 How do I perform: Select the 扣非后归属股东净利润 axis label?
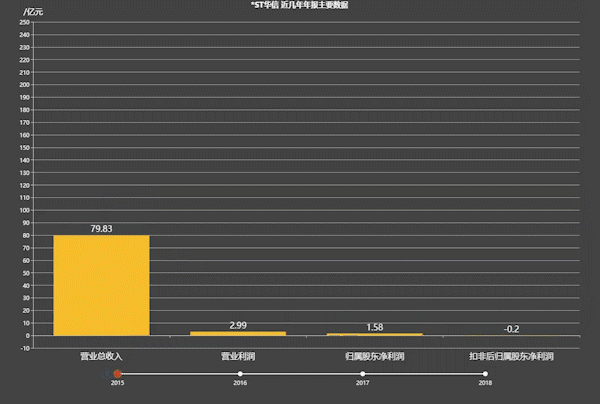(511, 355)
